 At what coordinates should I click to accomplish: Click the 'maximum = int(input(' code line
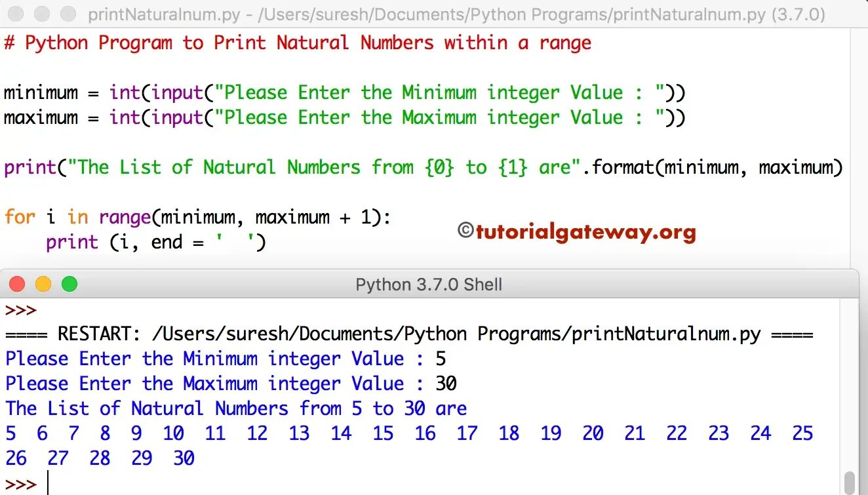345,118
